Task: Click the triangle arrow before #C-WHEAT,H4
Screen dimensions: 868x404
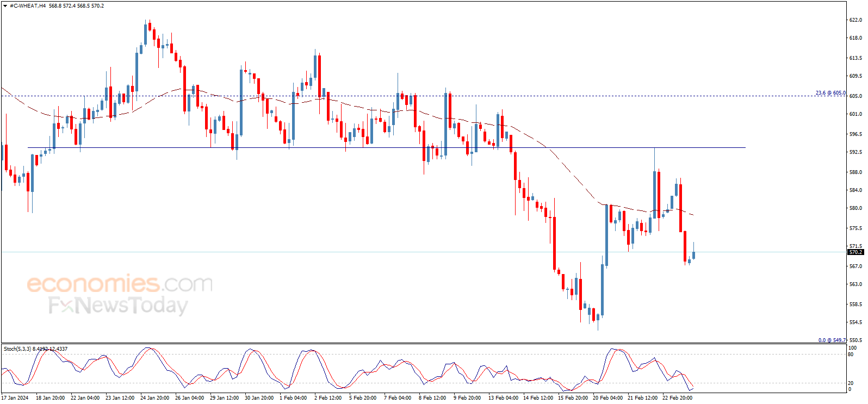Action: pyautogui.click(x=6, y=6)
